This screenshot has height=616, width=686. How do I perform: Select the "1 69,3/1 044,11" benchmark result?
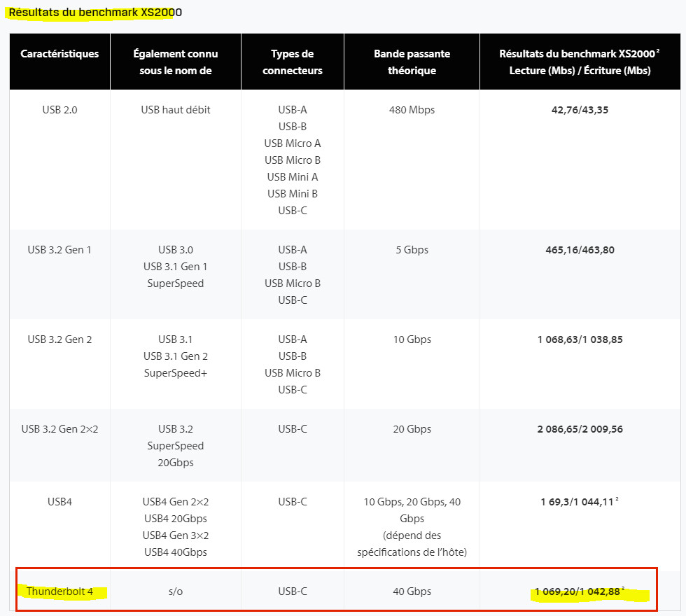[x=577, y=502]
